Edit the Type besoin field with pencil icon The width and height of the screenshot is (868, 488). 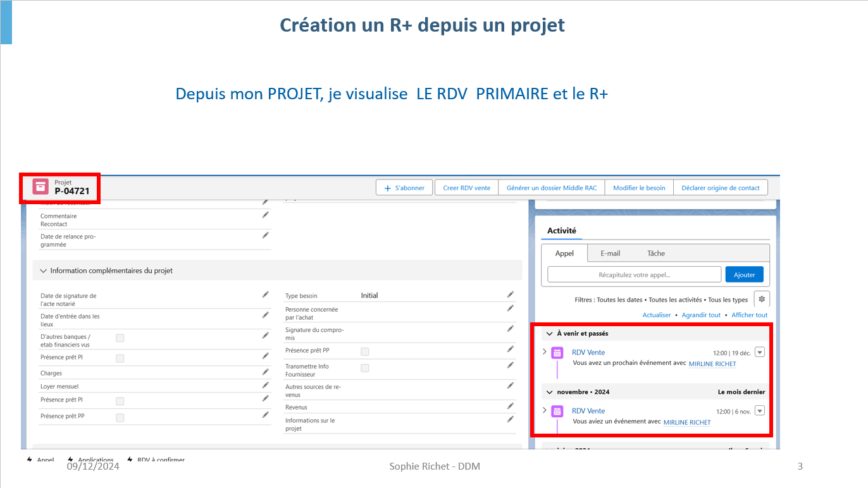coord(510,295)
